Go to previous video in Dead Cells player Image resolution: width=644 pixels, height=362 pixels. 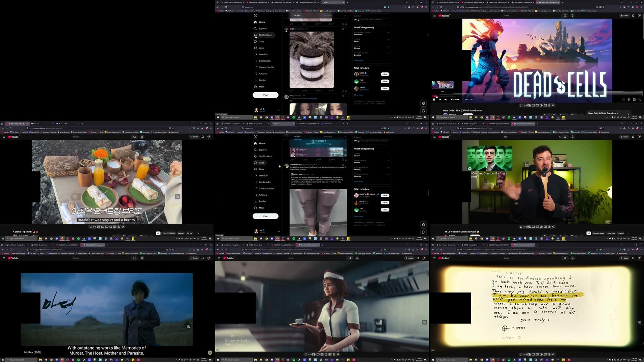pos(440,99)
